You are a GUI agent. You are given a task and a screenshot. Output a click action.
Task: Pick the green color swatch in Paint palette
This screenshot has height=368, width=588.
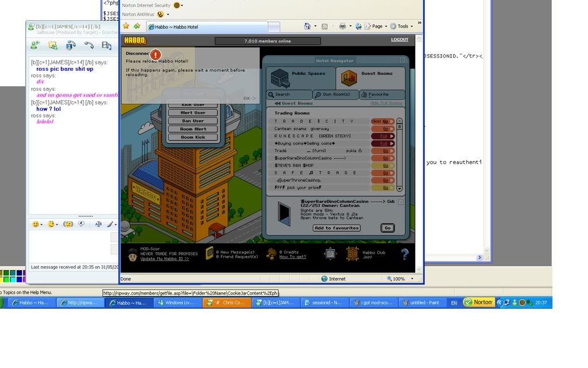click(x=6, y=279)
